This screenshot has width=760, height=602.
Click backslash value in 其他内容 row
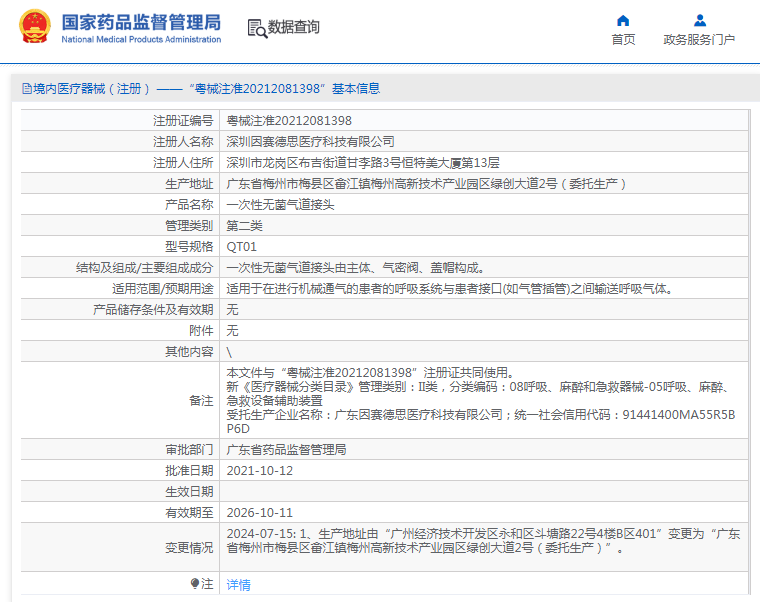click(229, 352)
